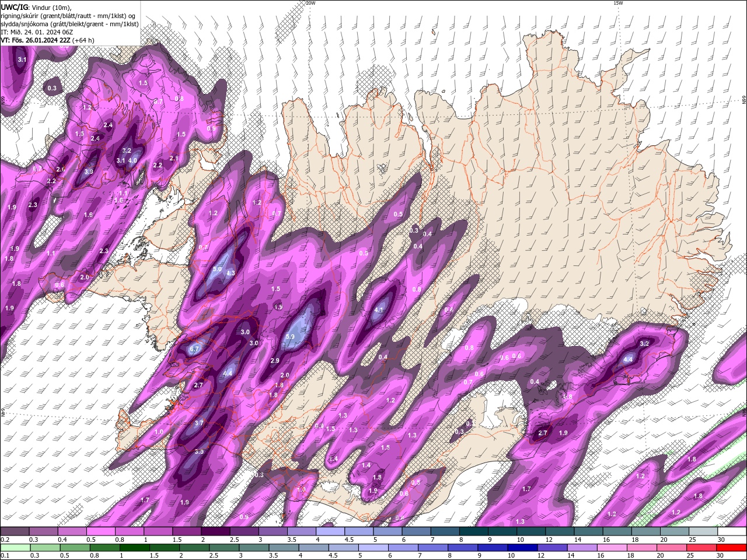Click the pale green 0.1 mm legend swatch
Viewport: 747px width, 560px height.
15,548
